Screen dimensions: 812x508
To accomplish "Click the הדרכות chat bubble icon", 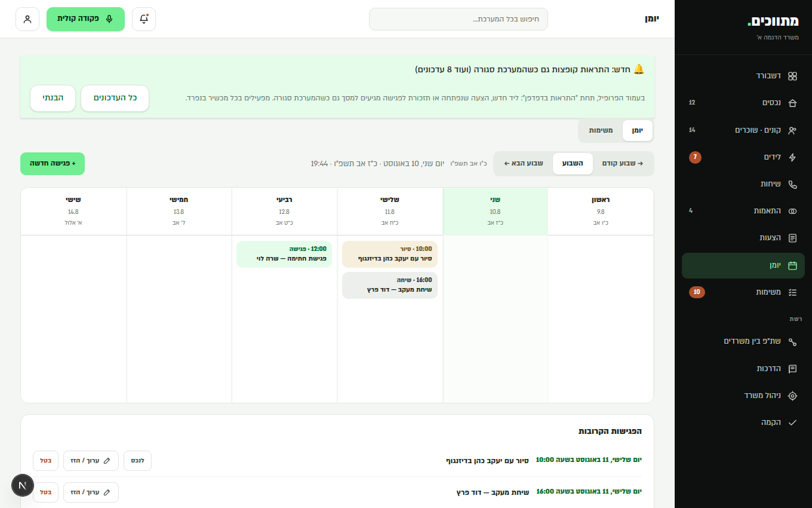I will [x=792, y=369].
